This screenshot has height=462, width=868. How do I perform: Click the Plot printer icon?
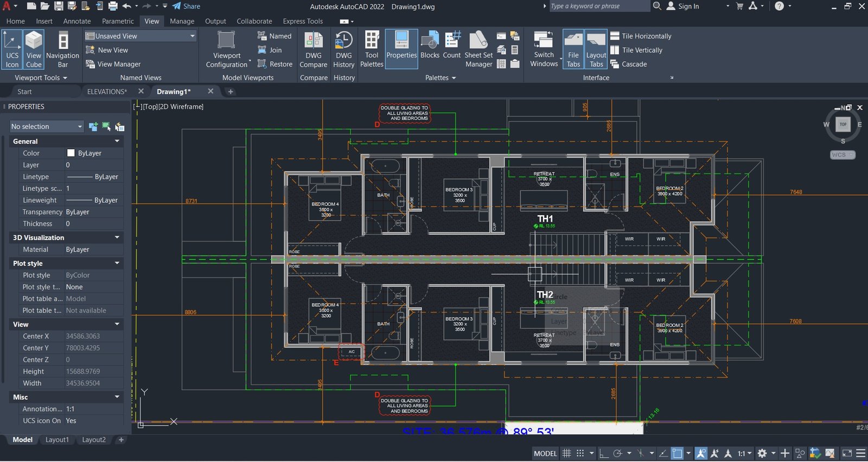(113, 6)
